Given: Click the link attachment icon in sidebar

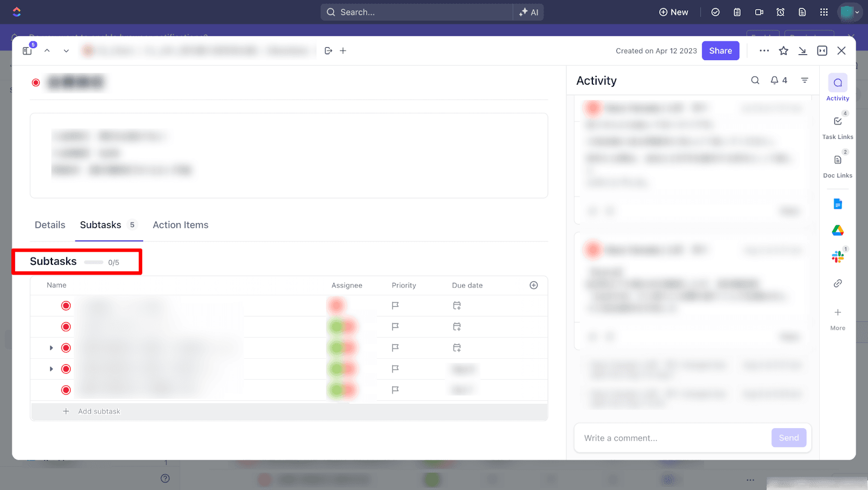Looking at the screenshot, I should [x=838, y=283].
